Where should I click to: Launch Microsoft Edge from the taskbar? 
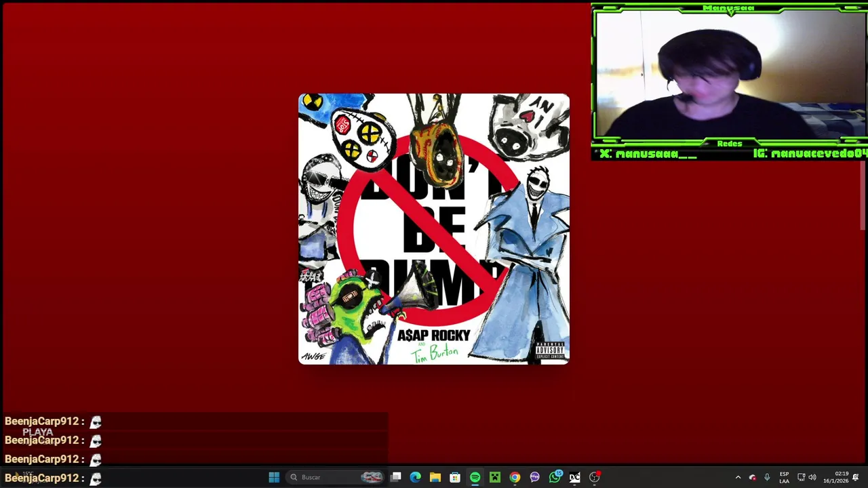click(x=416, y=477)
